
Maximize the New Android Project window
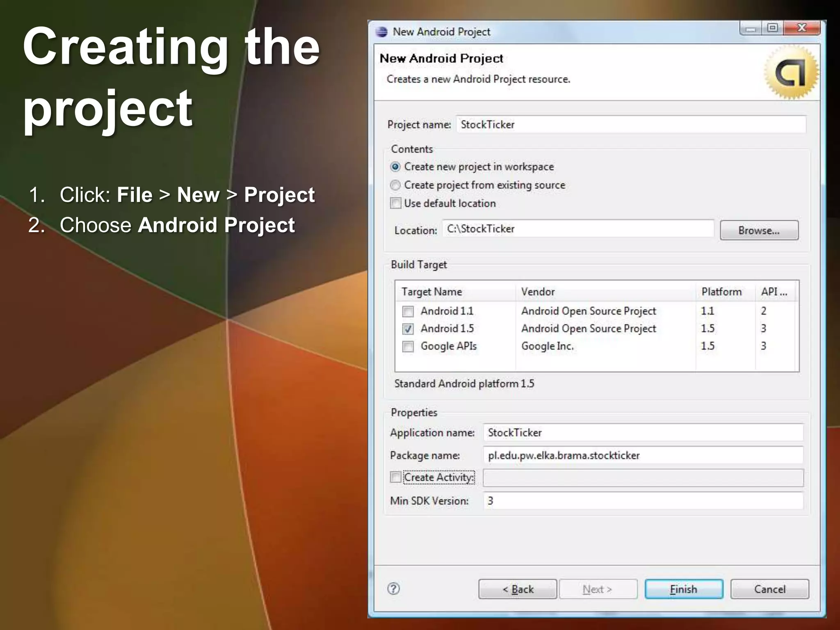773,28
